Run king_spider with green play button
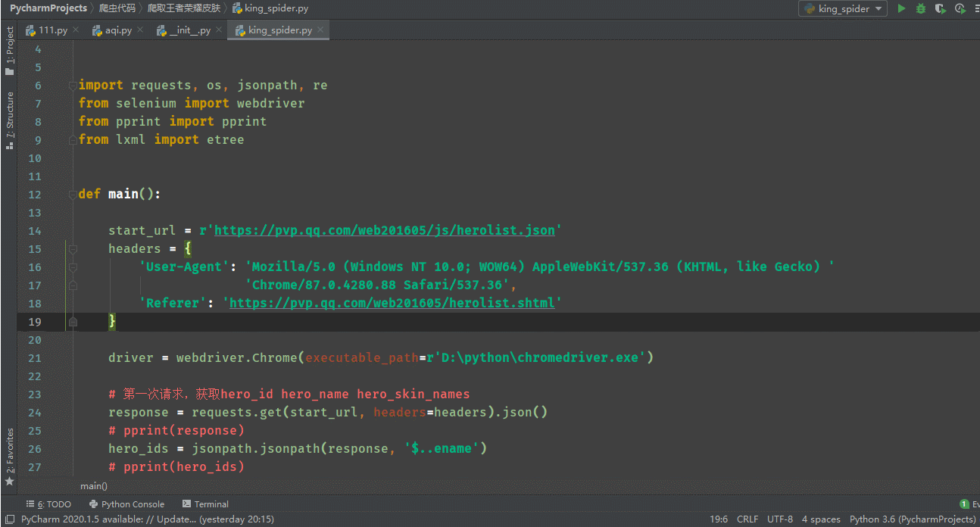 (901, 9)
